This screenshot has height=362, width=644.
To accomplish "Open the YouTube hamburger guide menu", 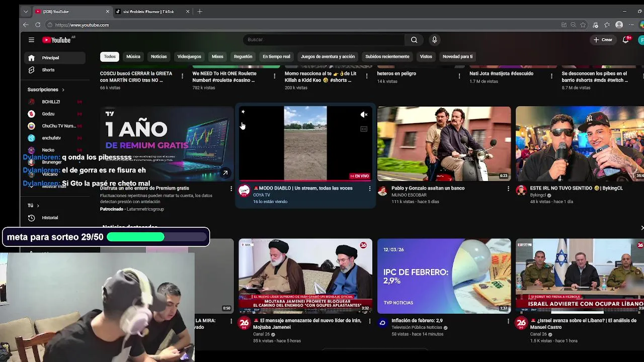I will coord(31,40).
